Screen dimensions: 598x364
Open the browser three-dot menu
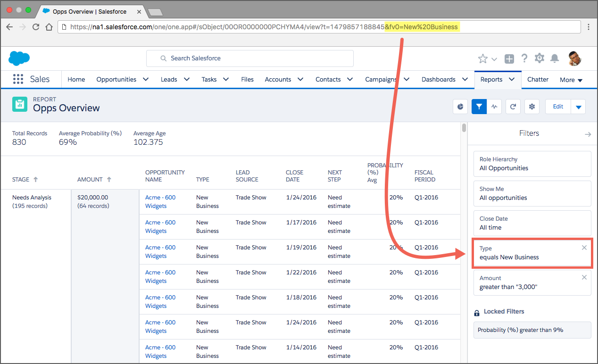(x=589, y=27)
